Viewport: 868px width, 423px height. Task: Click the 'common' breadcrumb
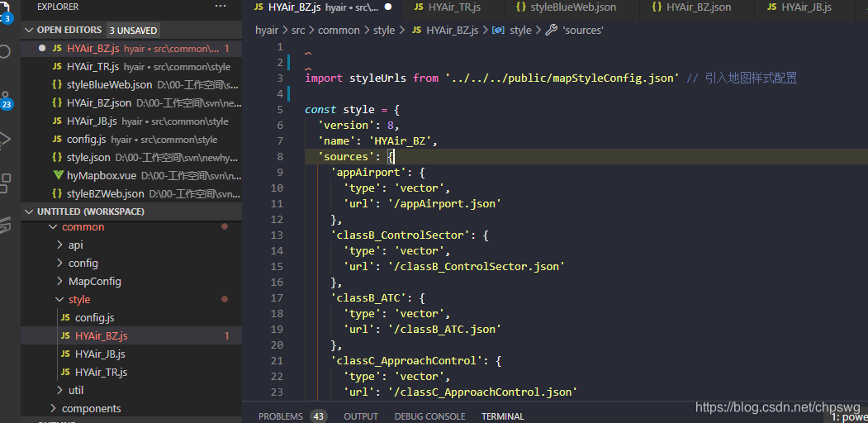point(339,31)
